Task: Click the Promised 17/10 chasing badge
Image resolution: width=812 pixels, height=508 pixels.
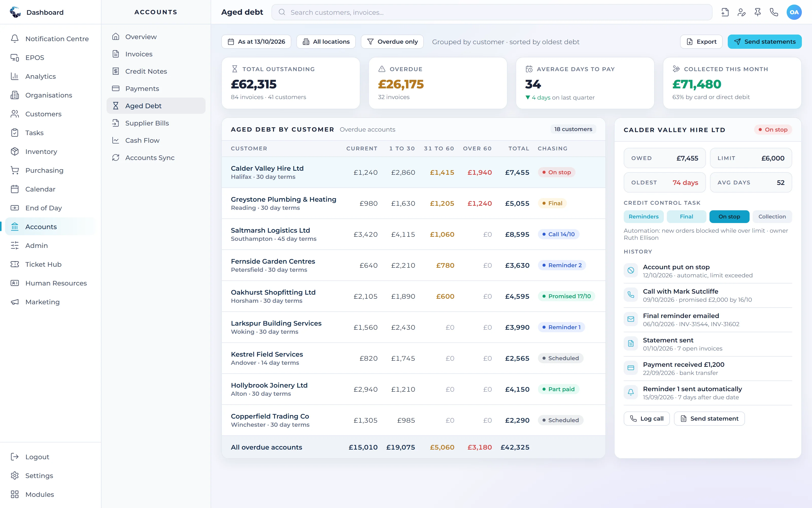Action: click(566, 296)
